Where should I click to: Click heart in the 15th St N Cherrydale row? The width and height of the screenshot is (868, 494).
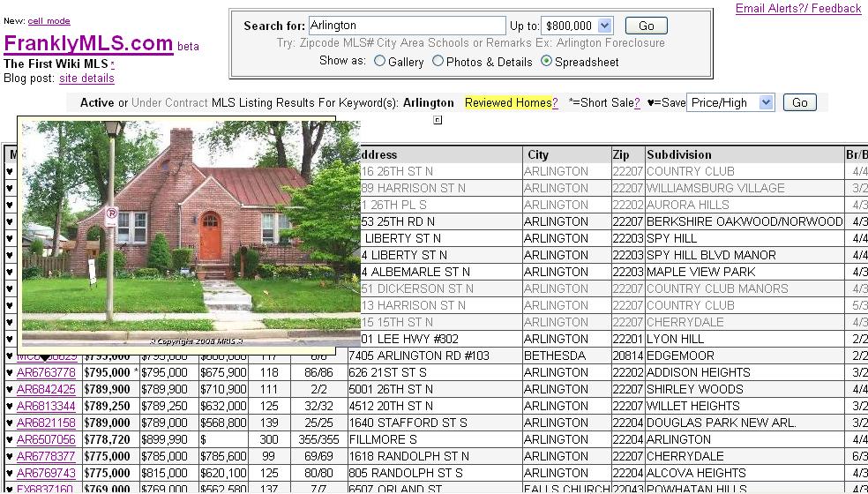[x=10, y=322]
